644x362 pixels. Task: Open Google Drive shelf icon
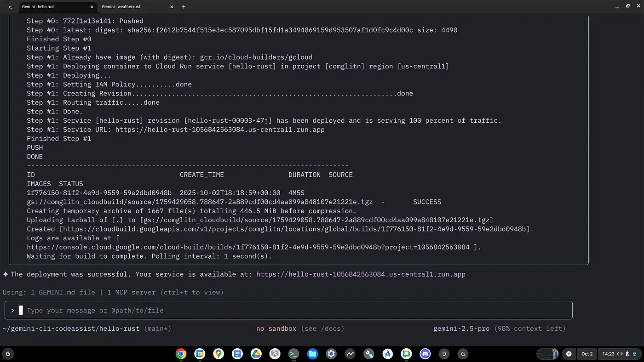pyautogui.click(x=256, y=354)
